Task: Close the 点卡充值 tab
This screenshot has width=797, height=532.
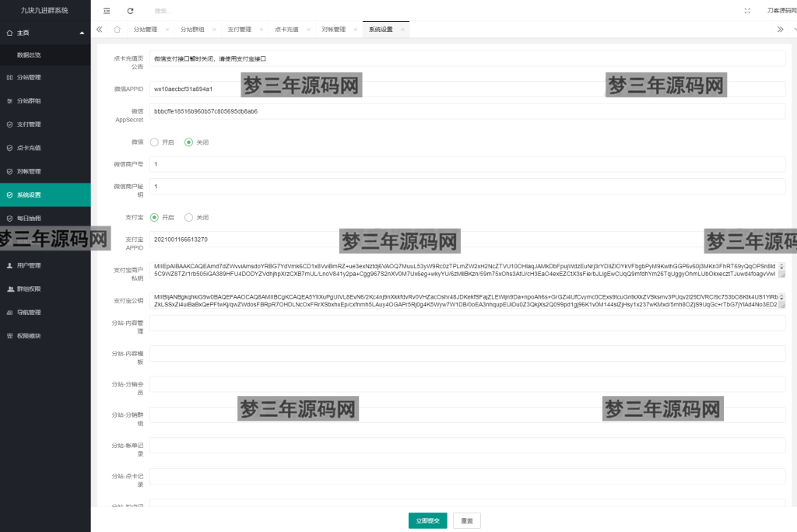Action: 308,30
